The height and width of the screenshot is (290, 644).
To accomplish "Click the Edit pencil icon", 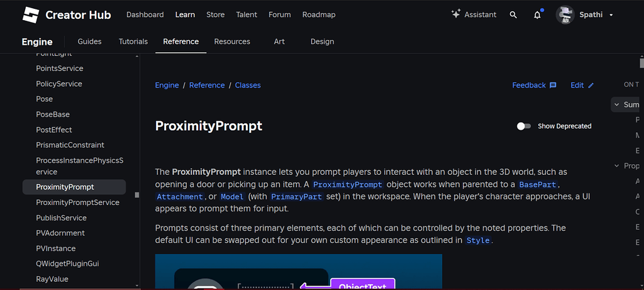I will coord(591,86).
